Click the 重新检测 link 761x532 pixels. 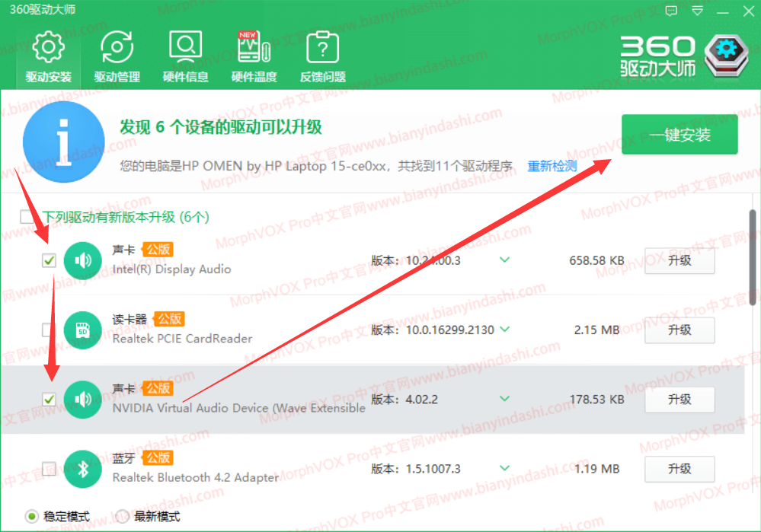[552, 167]
